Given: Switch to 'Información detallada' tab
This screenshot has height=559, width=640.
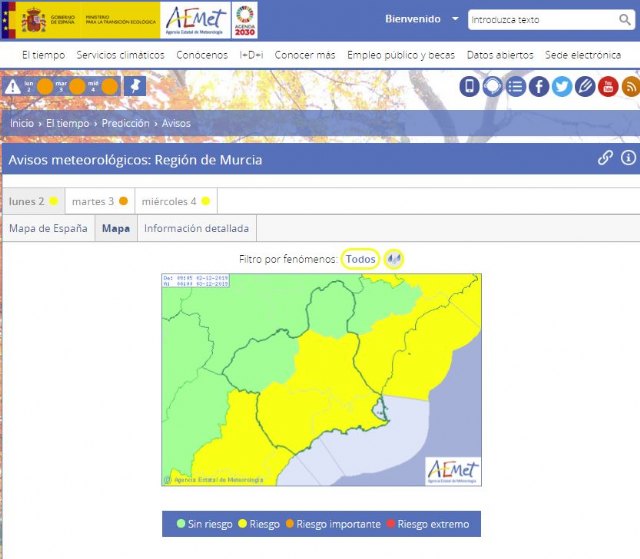Looking at the screenshot, I should (196, 229).
